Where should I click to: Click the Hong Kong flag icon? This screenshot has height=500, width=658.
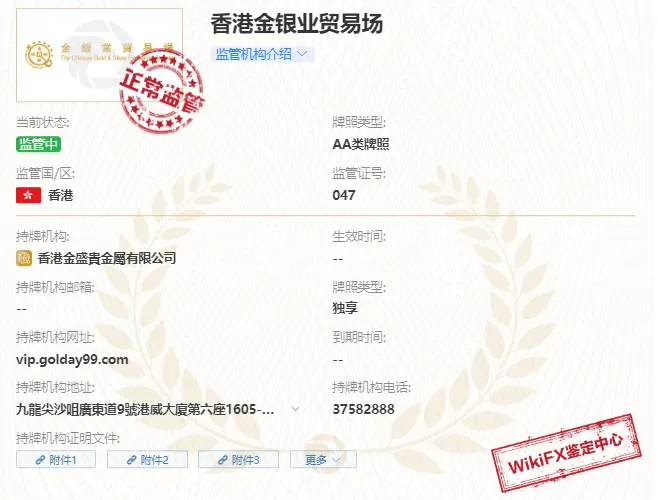click(x=29, y=195)
